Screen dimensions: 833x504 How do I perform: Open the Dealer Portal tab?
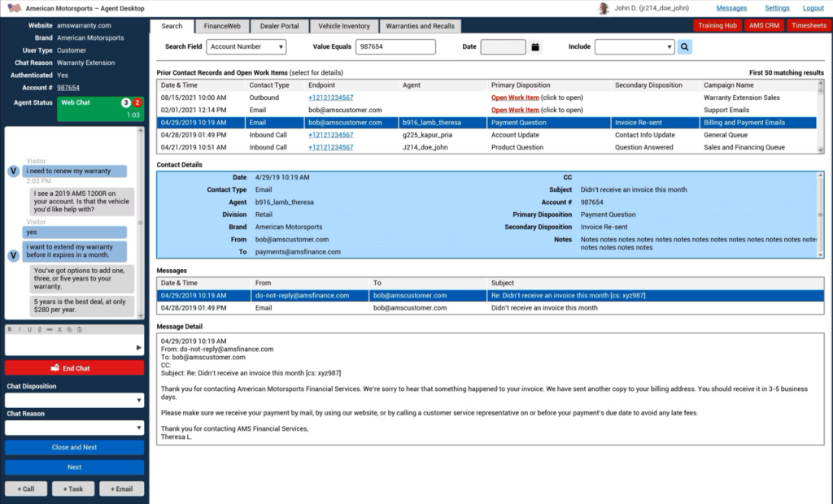tap(280, 26)
